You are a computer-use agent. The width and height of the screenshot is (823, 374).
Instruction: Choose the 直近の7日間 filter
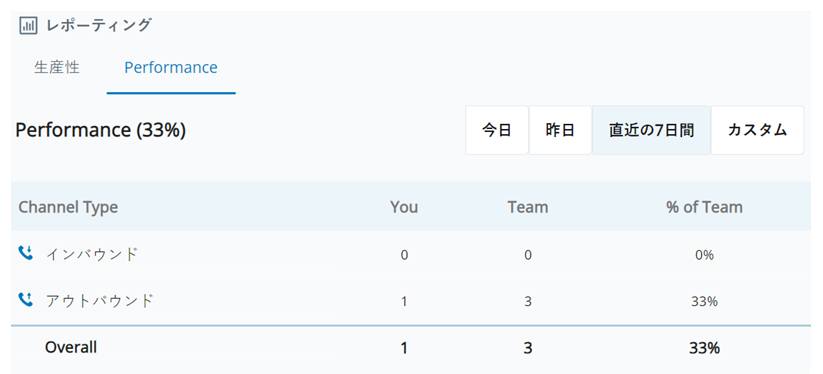[651, 130]
